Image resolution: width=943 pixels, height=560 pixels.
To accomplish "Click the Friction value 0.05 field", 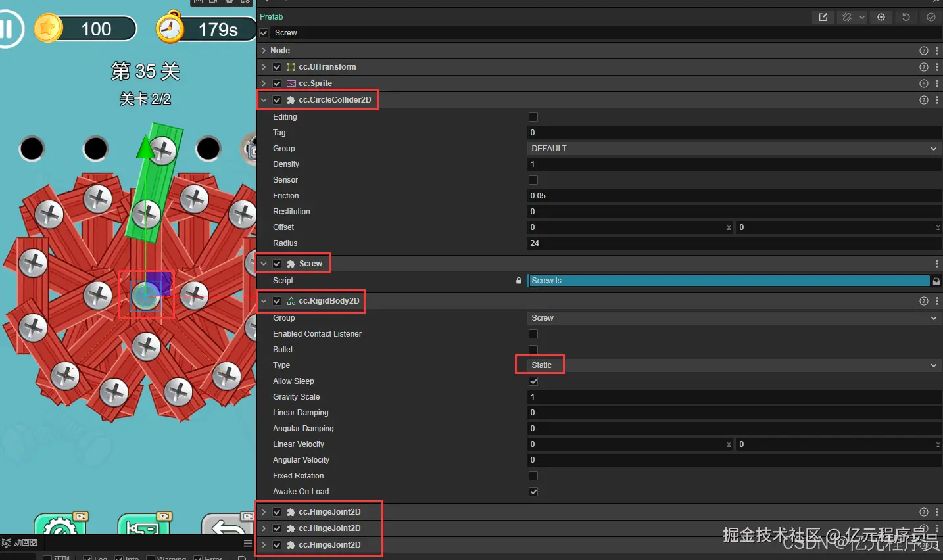I will pyautogui.click(x=735, y=196).
